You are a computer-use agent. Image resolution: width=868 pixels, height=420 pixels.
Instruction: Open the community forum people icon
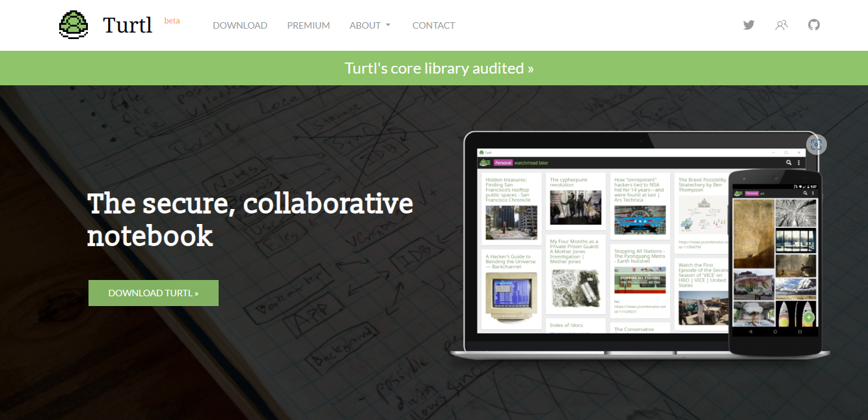coord(781,25)
